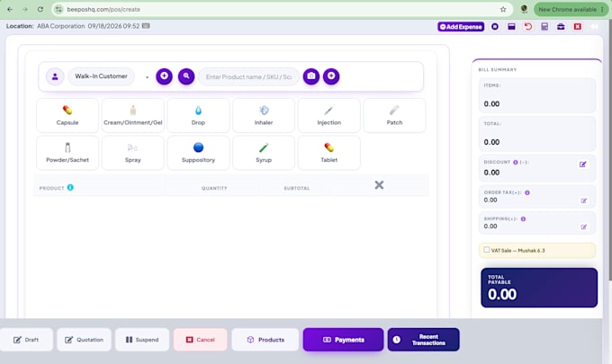Select the Inhaler category
The image size is (612, 364).
[x=264, y=115]
